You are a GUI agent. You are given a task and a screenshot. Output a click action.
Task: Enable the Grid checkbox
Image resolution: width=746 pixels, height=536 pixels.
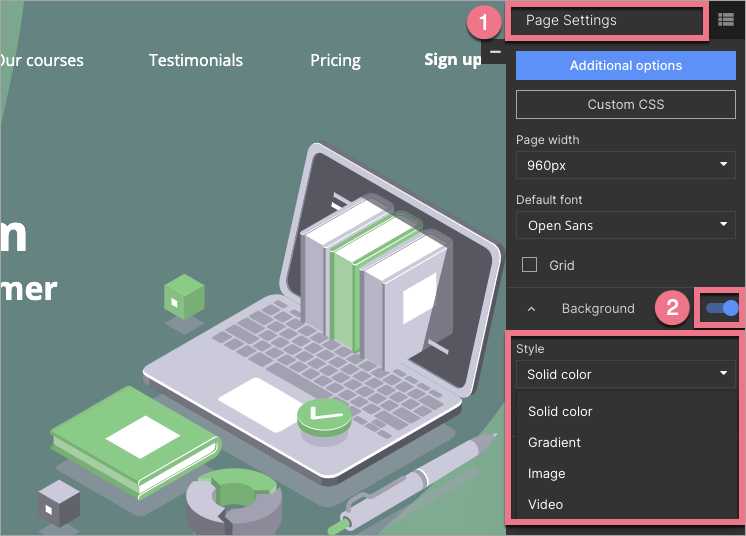(531, 266)
